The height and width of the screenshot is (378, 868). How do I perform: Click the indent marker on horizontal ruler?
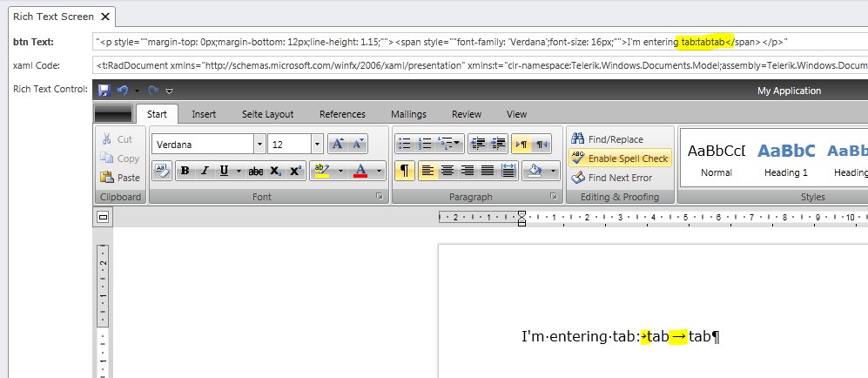(x=521, y=218)
